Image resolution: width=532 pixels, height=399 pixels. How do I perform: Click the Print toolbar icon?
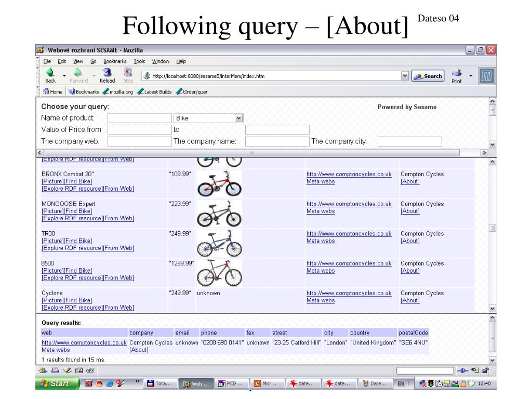point(457,73)
